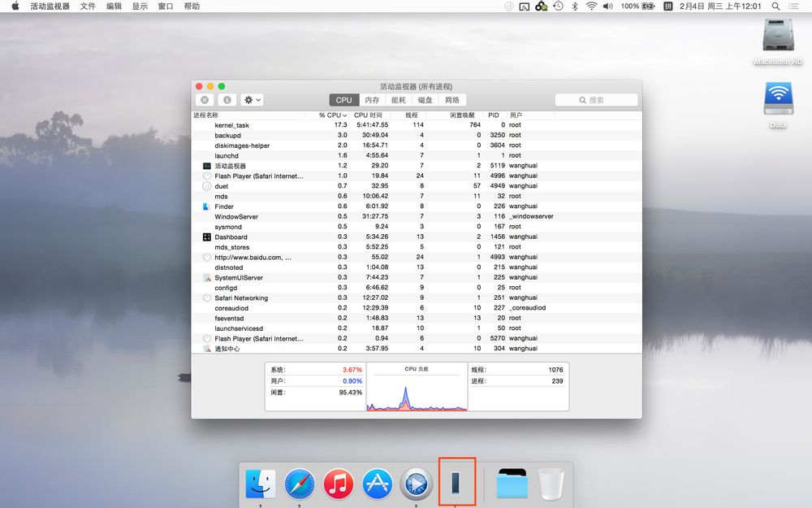This screenshot has width=812, height=508.
Task: Switch to the 内存 (Memory) tab
Action: click(x=372, y=100)
